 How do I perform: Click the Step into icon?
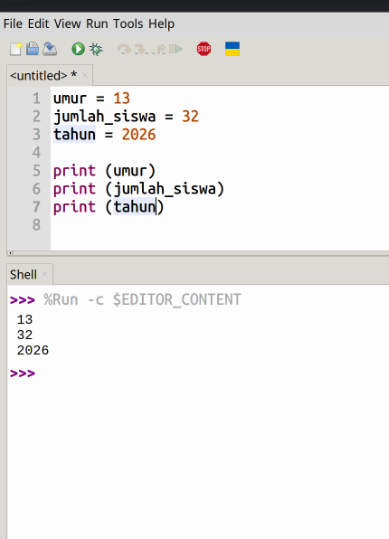tap(141, 49)
